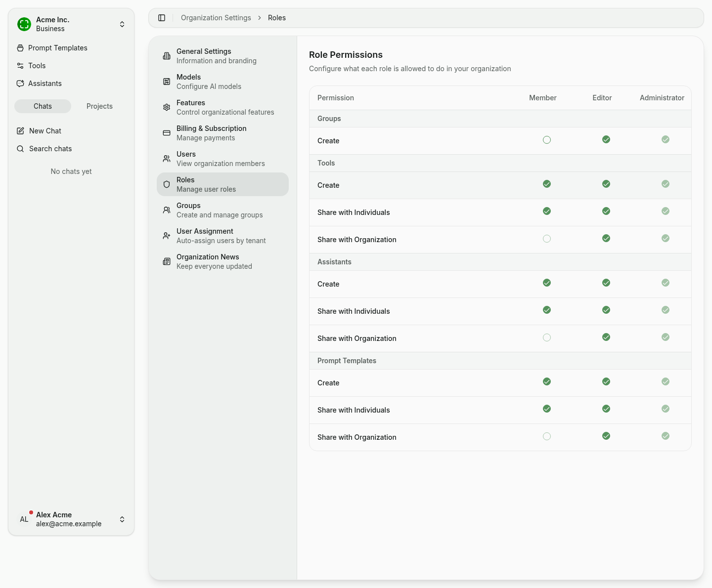Switch to the Projects tab
712x588 pixels.
coord(99,106)
